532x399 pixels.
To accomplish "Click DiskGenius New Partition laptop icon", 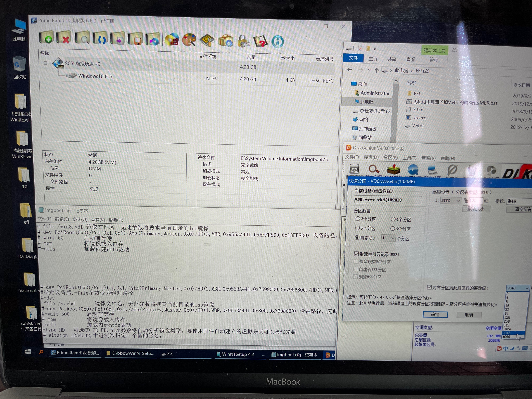I will pos(432,170).
